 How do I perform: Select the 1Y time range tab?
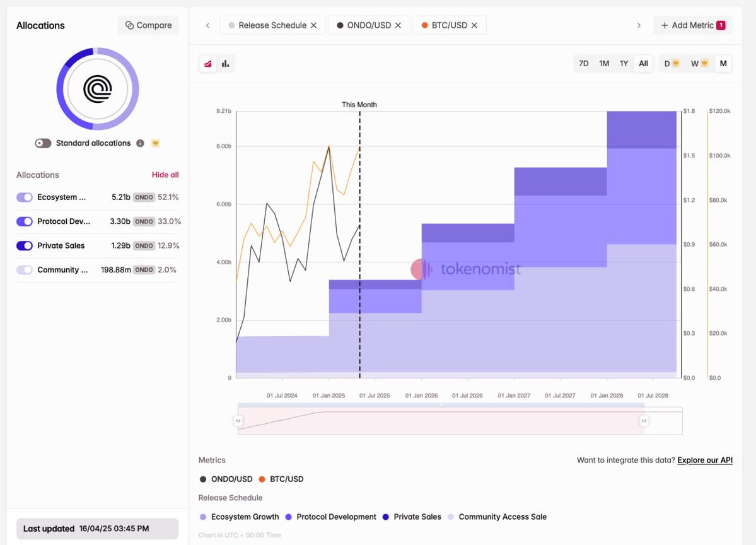624,64
